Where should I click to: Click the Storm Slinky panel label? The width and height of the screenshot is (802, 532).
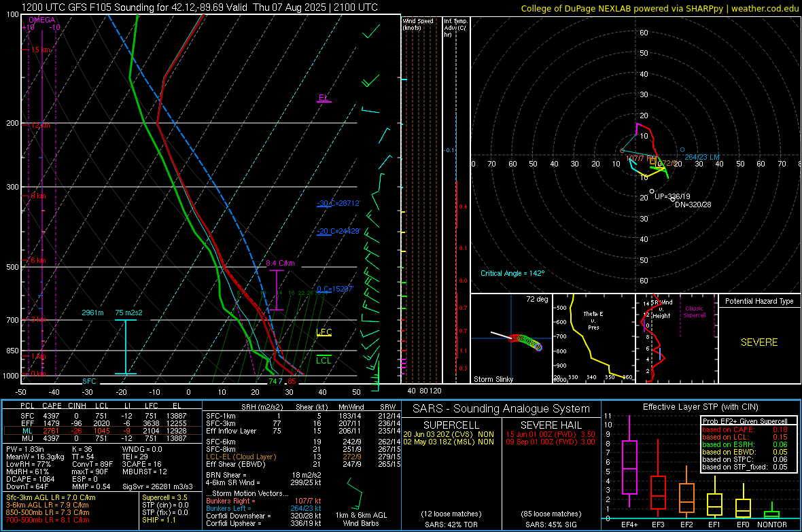point(493,379)
